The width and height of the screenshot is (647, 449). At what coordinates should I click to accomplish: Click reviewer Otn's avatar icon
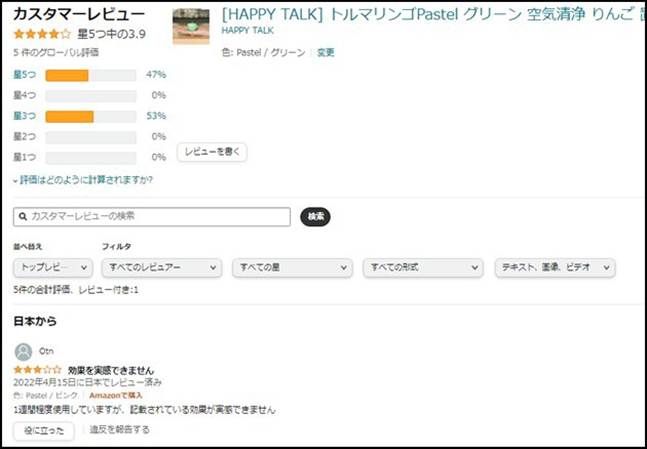click(23, 351)
